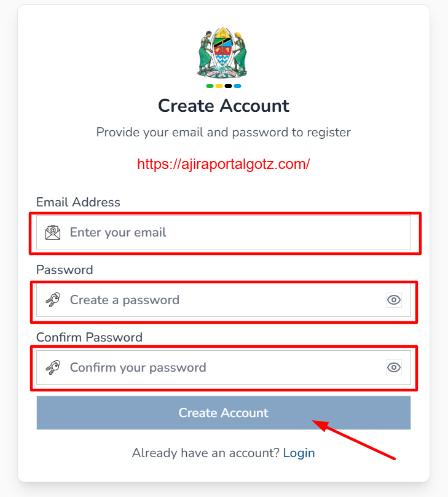Click the Create Account heading
Screen dimensions: 448x497
tap(224, 106)
